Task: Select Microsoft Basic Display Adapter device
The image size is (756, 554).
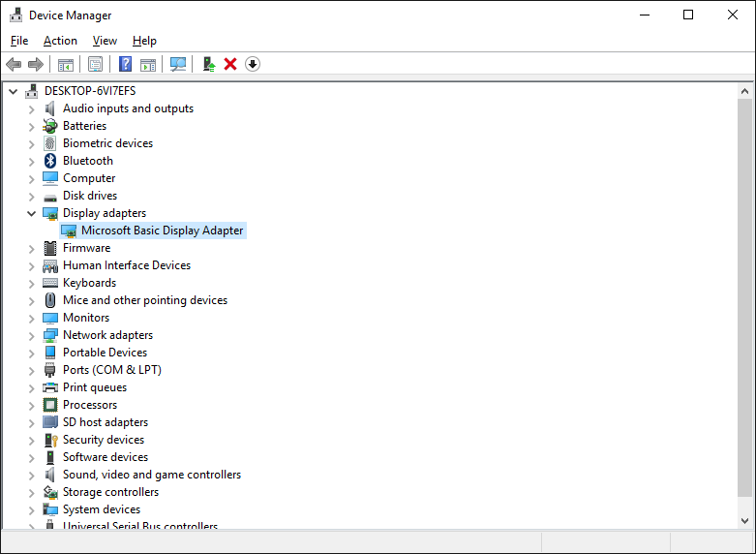Action: pyautogui.click(x=162, y=231)
